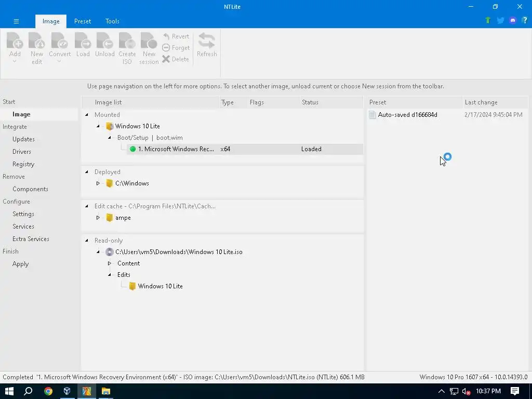
Task: Open the Components page in sidebar
Action: click(30, 189)
